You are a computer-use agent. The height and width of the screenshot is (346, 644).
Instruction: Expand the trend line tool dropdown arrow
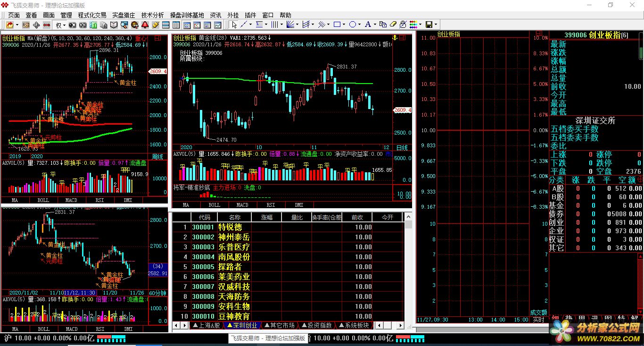250,25
